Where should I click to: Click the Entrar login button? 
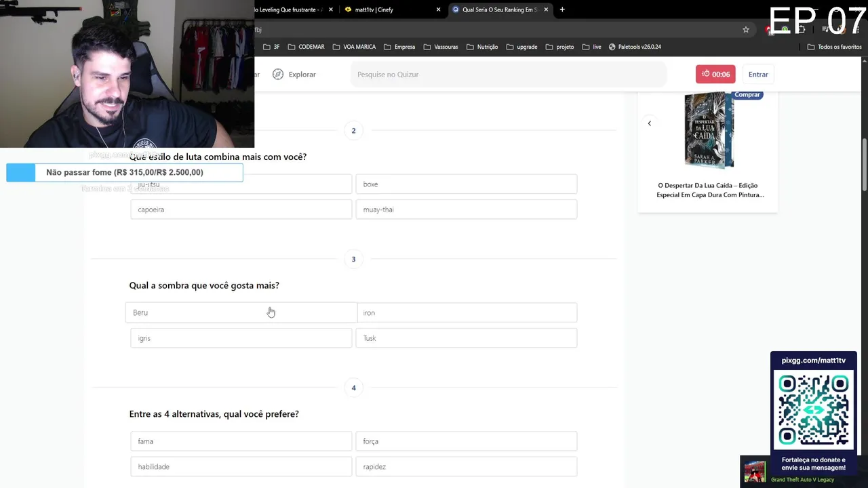(758, 75)
